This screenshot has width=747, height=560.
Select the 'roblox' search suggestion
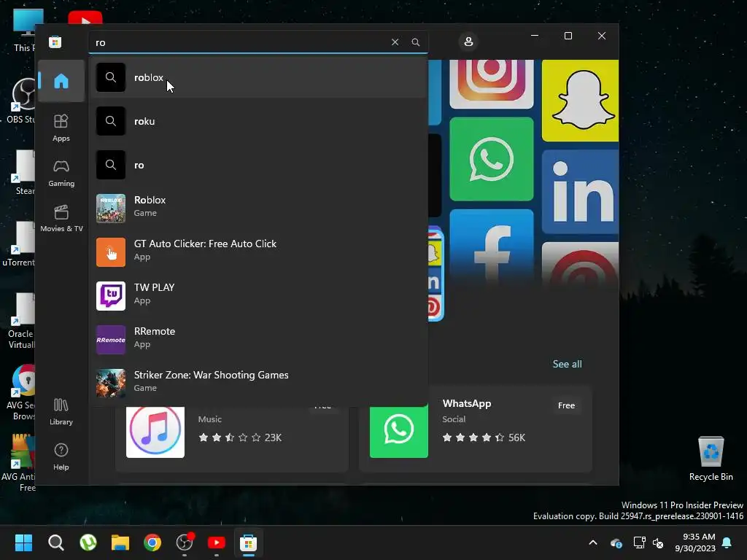[x=259, y=77]
